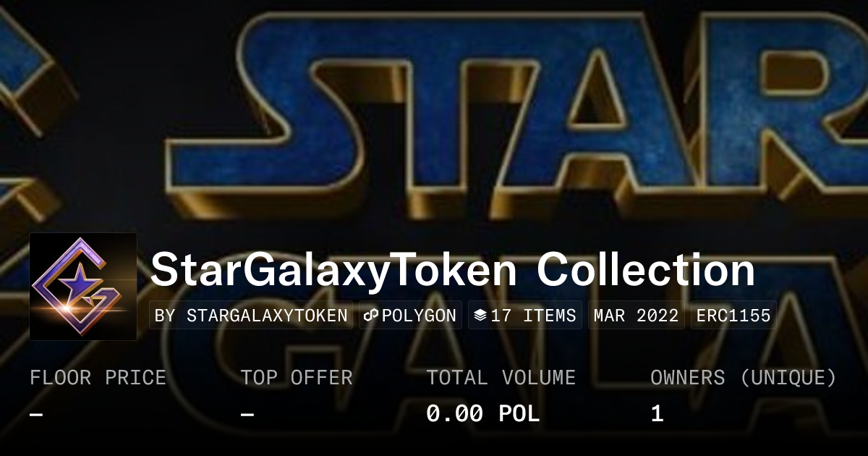The width and height of the screenshot is (868, 456).
Task: Click the 0.00 POL volume value
Action: [x=483, y=414]
